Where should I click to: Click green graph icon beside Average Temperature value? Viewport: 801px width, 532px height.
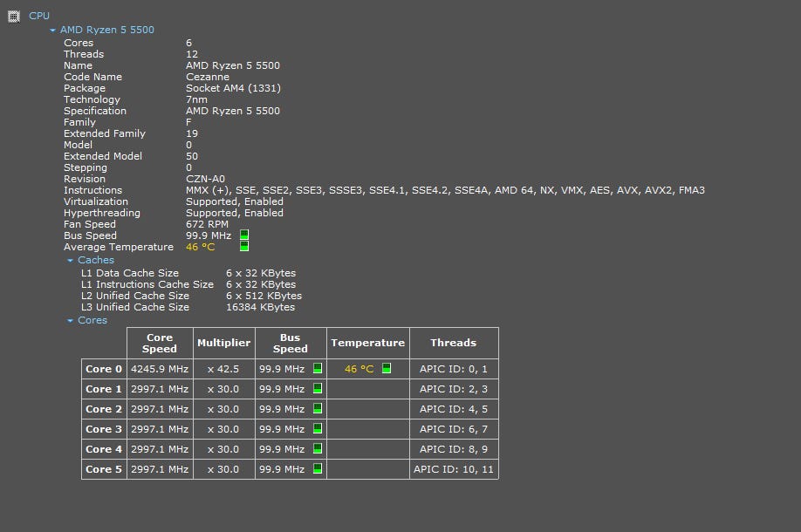pos(244,247)
